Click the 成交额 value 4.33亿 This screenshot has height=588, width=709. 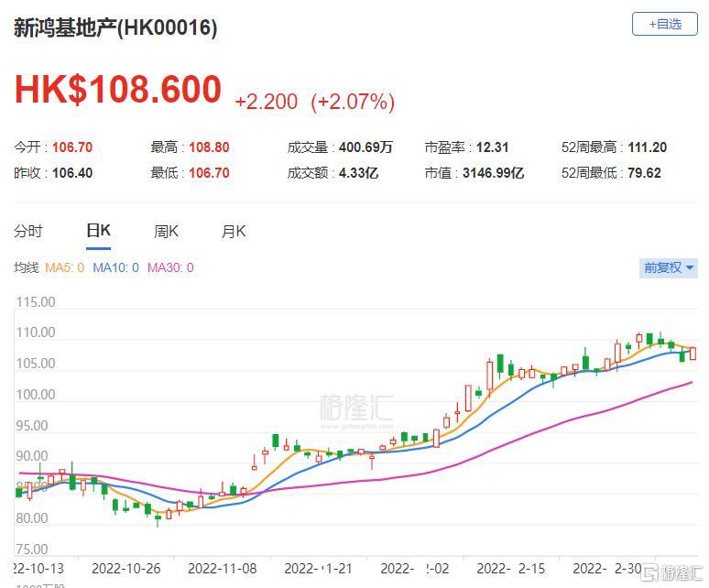click(358, 173)
